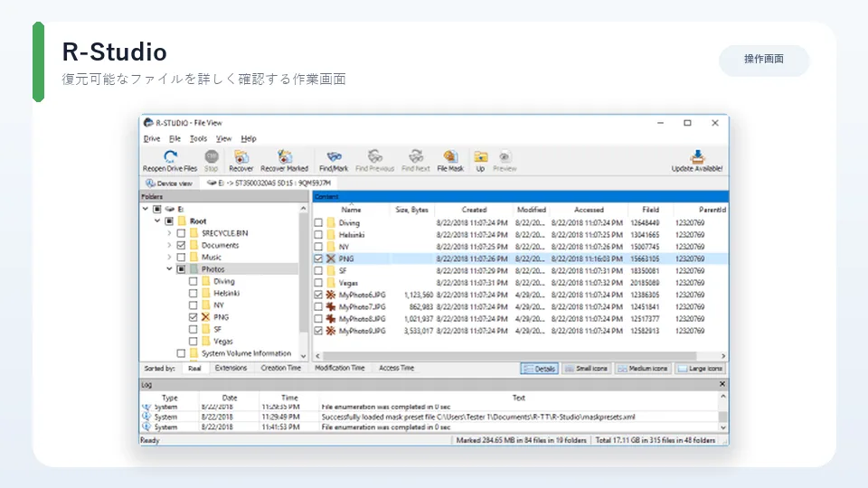Uncheck the MyPhoto6.JPG checkbox
Screen dimensions: 868x488
[318, 295]
